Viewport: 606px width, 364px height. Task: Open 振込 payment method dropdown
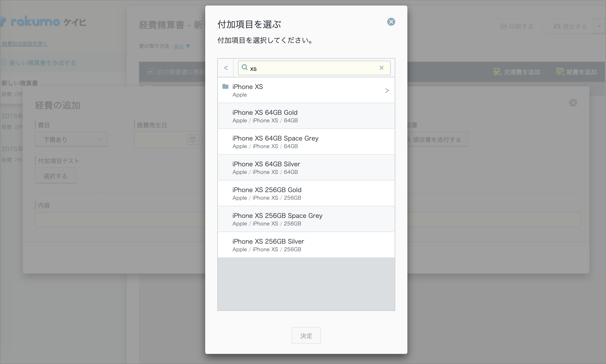tap(182, 46)
